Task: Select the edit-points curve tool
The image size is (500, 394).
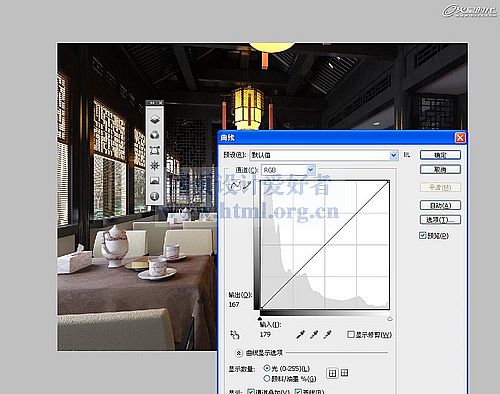Action: click(236, 185)
